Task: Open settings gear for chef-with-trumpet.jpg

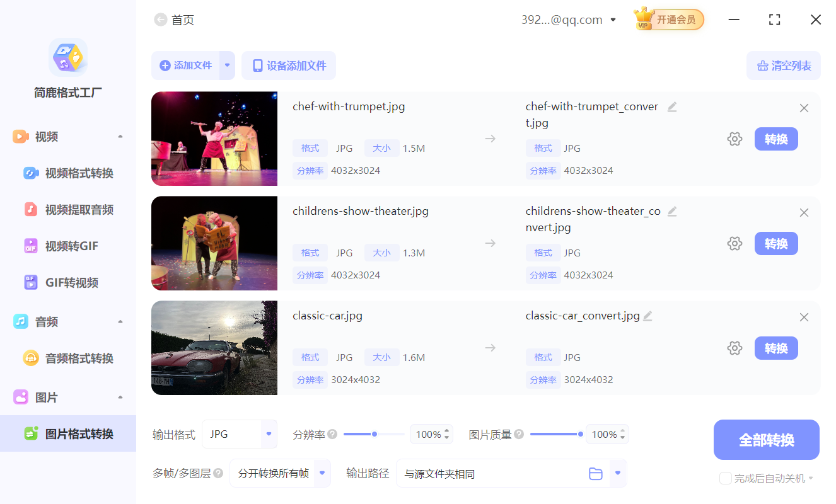Action: [734, 139]
